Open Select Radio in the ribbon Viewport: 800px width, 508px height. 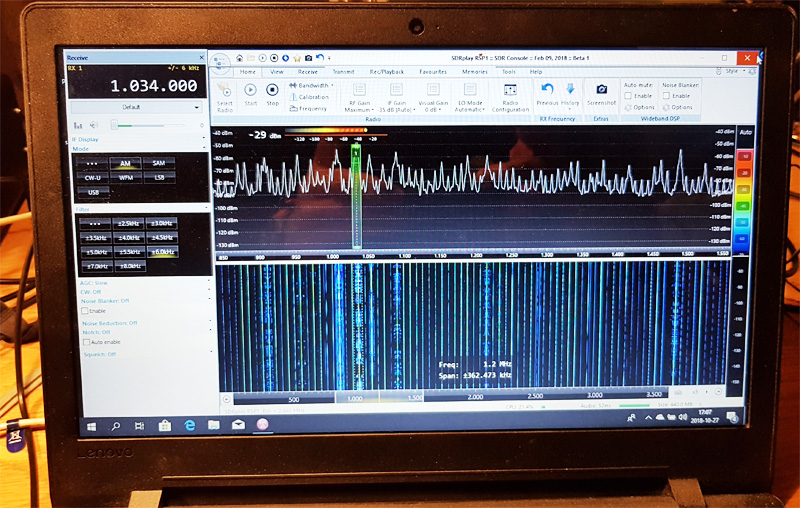click(x=224, y=97)
